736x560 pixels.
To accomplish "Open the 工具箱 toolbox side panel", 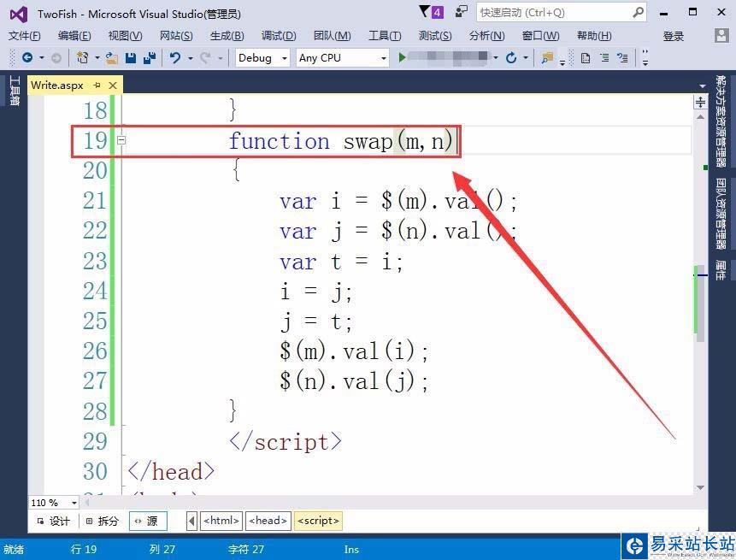I will (x=14, y=91).
